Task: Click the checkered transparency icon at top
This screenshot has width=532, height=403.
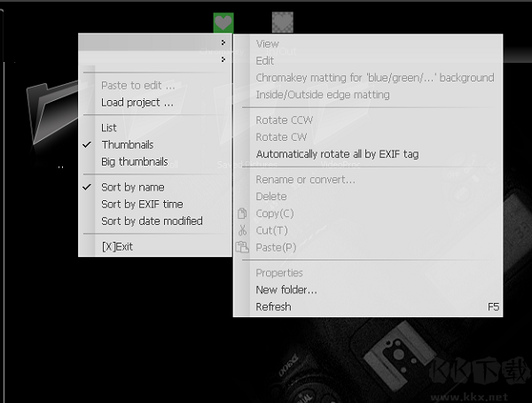Action: coord(283,22)
